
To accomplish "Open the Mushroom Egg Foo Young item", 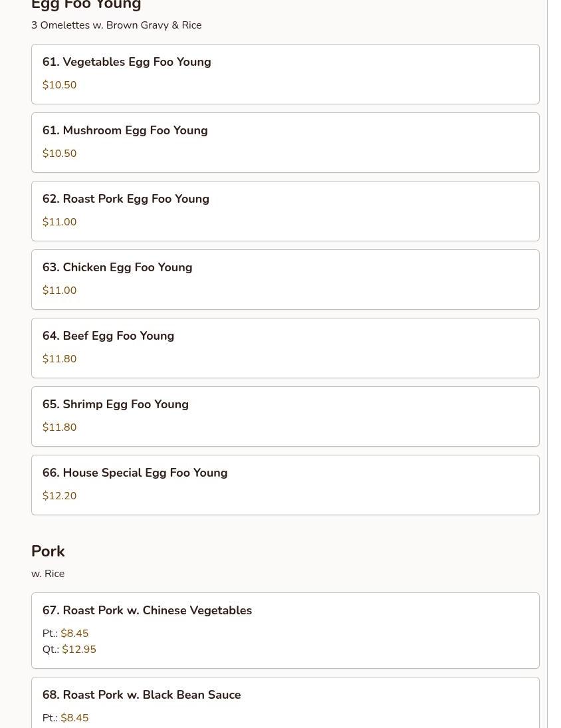I will pyautogui.click(x=285, y=142).
